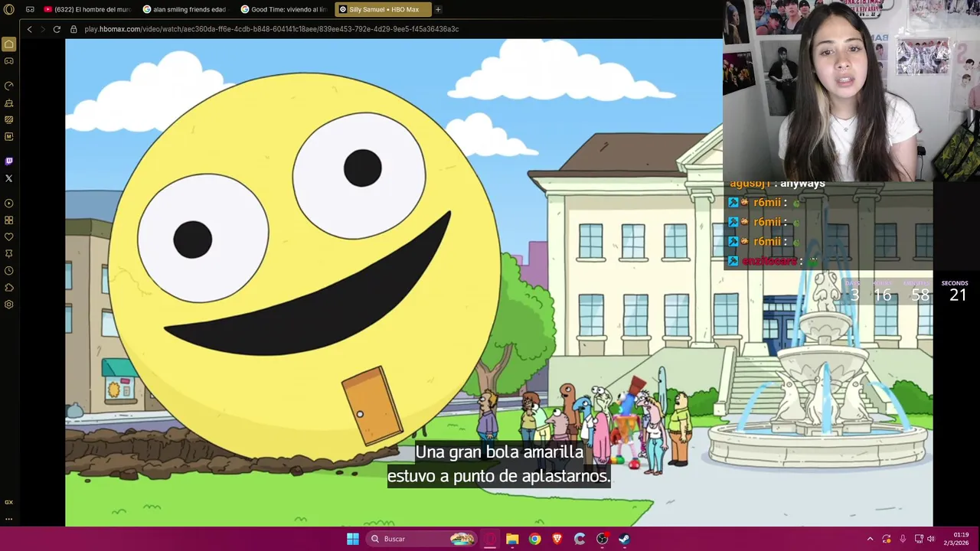Expand the system tray hidden icons chevron

pyautogui.click(x=870, y=539)
